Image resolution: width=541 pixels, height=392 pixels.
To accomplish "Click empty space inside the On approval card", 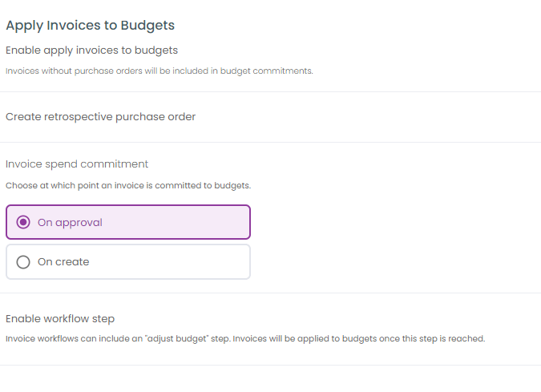I will (x=176, y=222).
